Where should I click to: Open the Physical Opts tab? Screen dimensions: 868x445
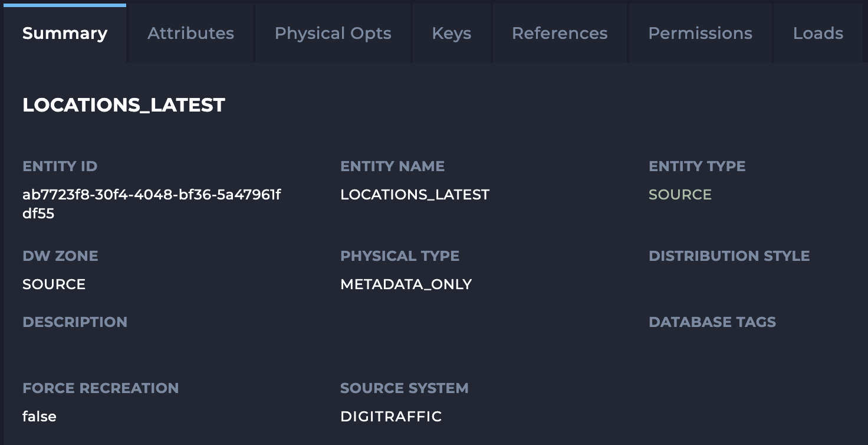coord(333,33)
